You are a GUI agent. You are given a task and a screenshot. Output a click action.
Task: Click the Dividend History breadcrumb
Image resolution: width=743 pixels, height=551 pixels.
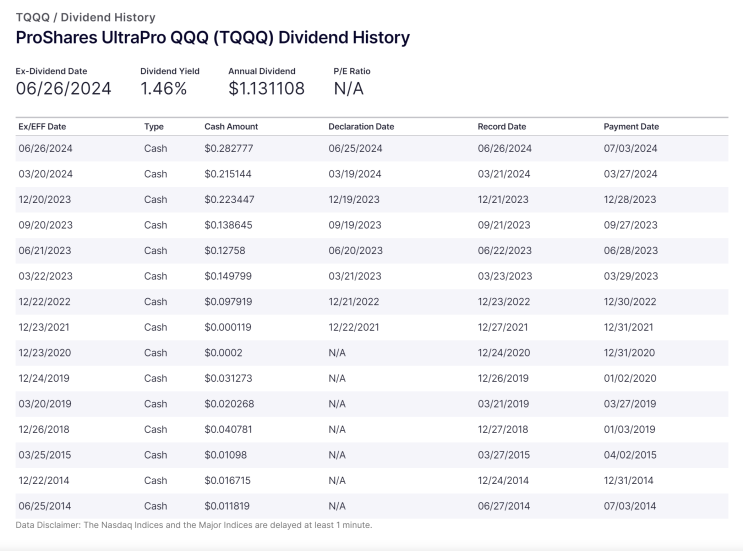pos(108,18)
